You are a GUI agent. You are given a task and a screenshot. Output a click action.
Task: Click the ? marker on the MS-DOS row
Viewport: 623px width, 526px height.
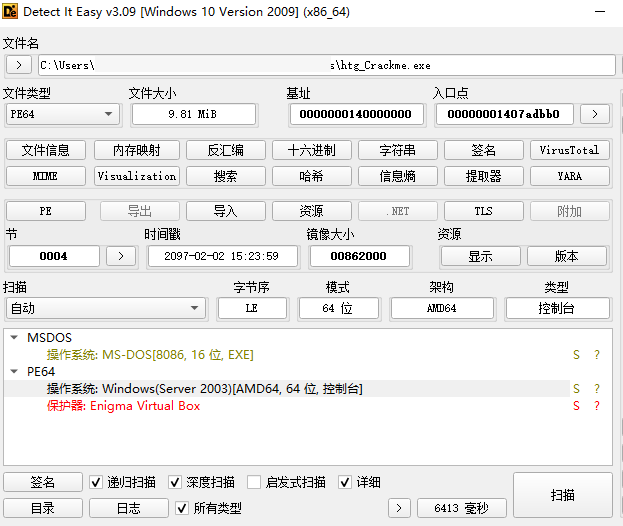pyautogui.click(x=597, y=354)
